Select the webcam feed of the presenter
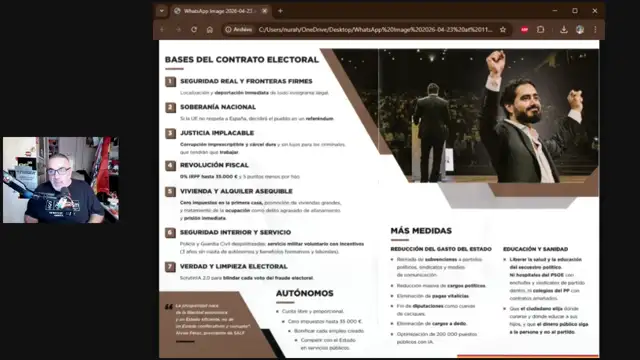640x360 pixels. [61, 180]
